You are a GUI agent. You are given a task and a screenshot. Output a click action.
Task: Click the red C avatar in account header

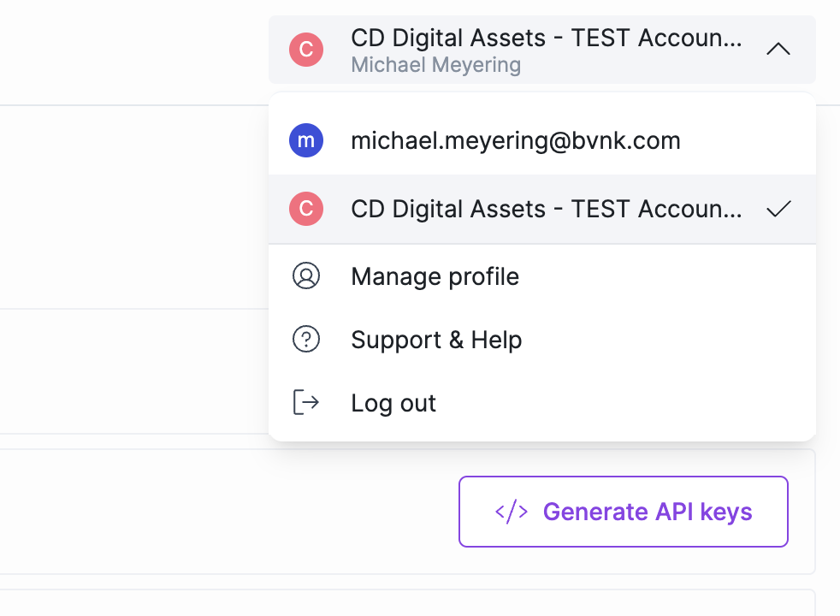point(306,50)
